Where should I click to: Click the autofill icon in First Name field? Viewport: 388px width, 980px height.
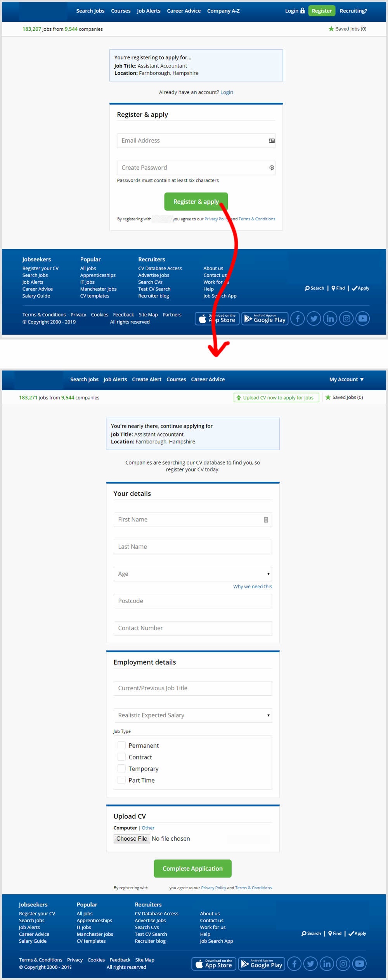pos(266,520)
